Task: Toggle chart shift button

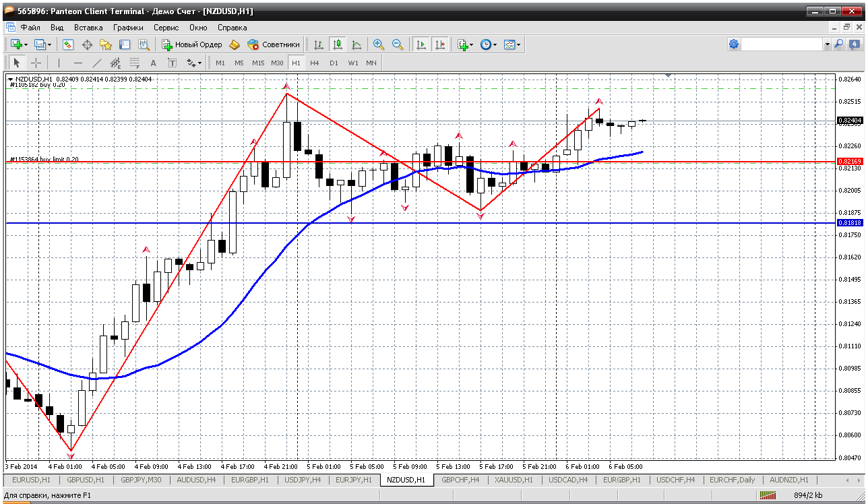Action: [440, 44]
